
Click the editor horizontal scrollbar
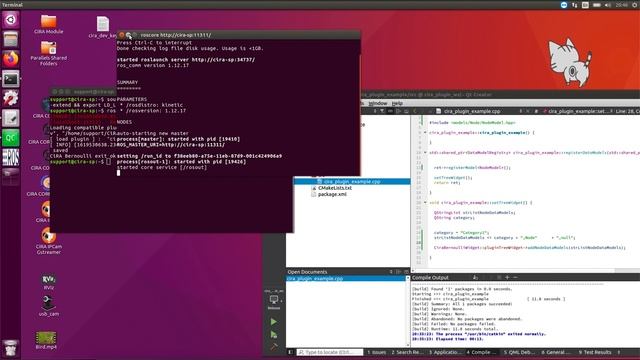[525, 270]
